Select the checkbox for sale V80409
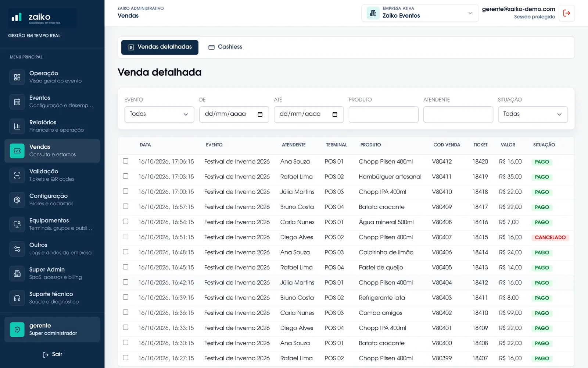 (126, 206)
